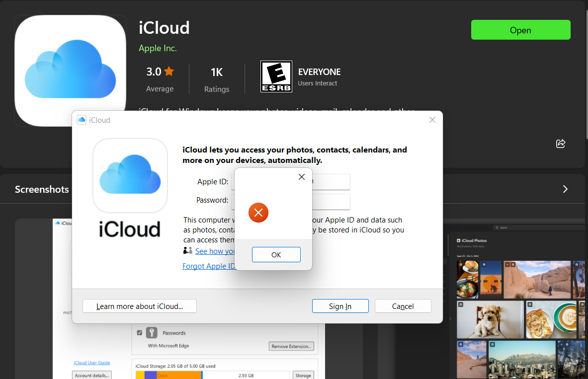588x379 pixels.
Task: Click the orange Docs storage bar segment
Action: (179, 375)
